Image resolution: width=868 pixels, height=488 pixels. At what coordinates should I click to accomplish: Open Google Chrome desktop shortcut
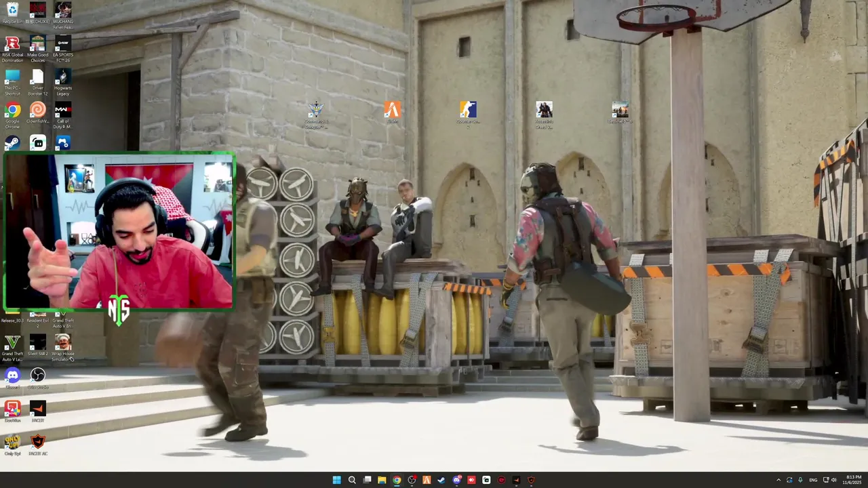pos(12,115)
